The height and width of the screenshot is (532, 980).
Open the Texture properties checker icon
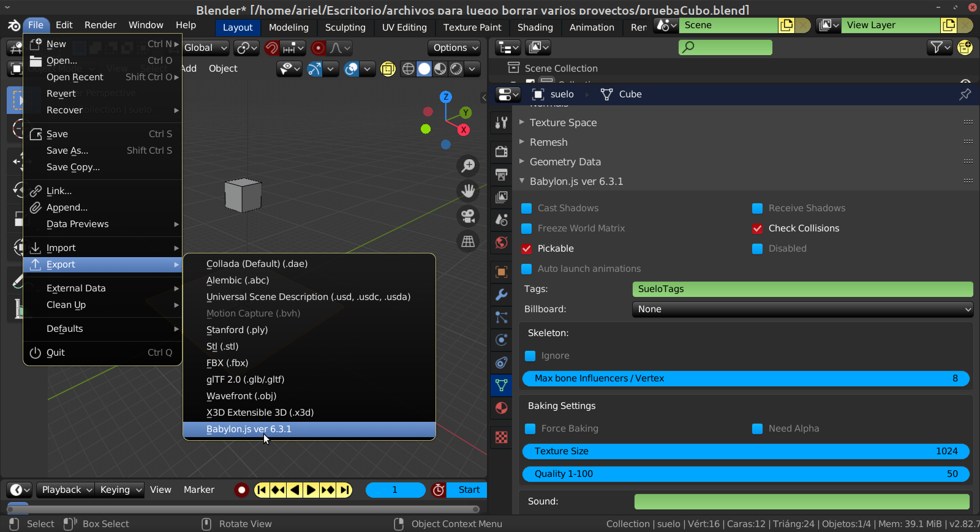pos(502,437)
